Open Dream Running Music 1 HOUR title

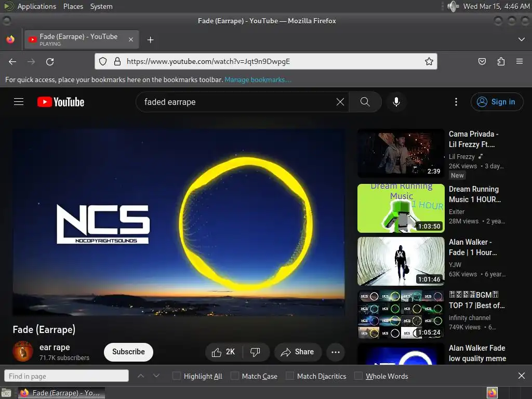[475, 194]
